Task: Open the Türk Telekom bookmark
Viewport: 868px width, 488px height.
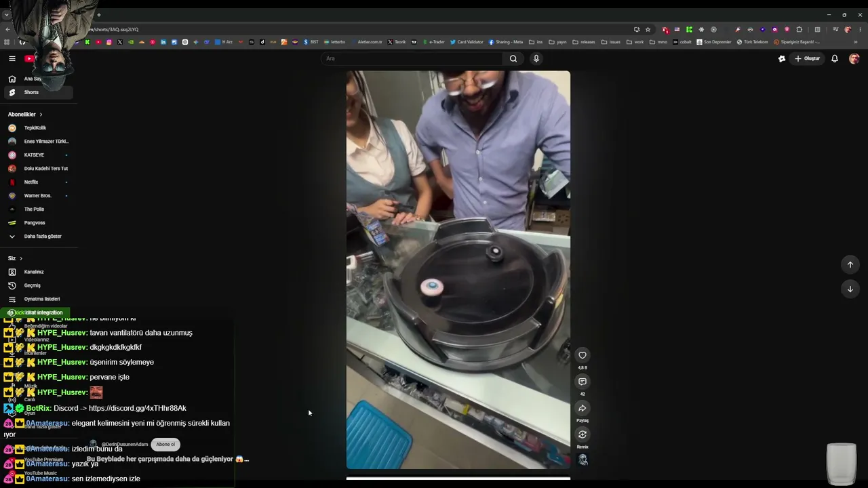Action: click(x=753, y=42)
